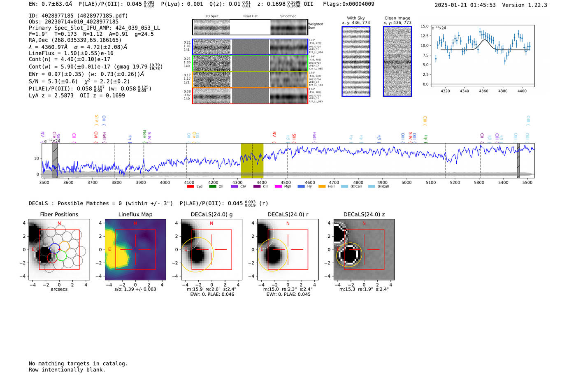Click the ID: 4028977185 text line
576x392 pixels.
78,16
